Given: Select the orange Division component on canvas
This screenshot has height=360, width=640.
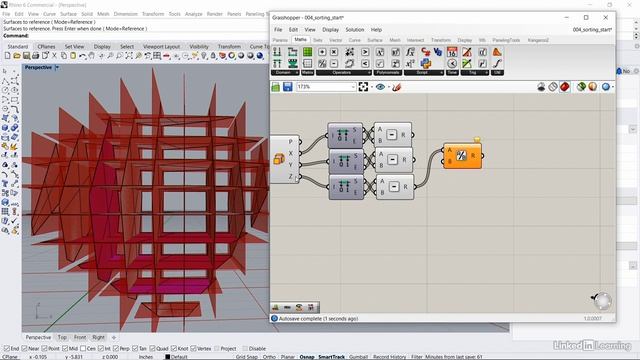Looking at the screenshot, I should coord(462,156).
